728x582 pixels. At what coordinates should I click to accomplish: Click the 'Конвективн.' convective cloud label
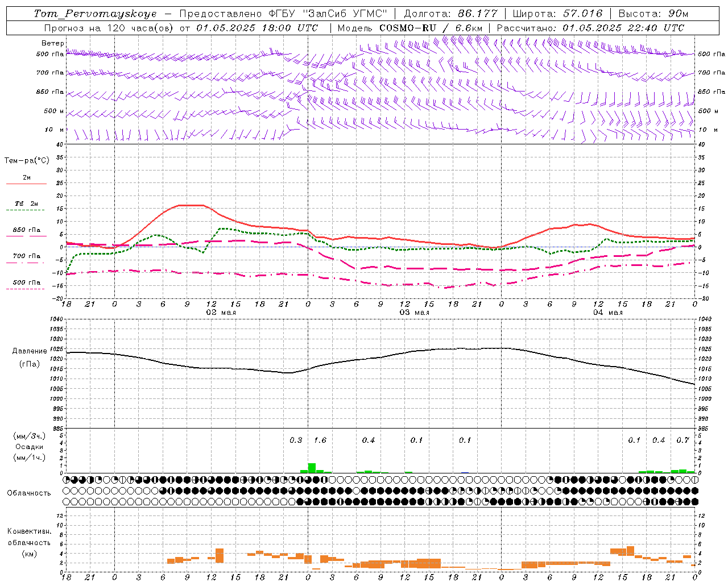coord(30,531)
